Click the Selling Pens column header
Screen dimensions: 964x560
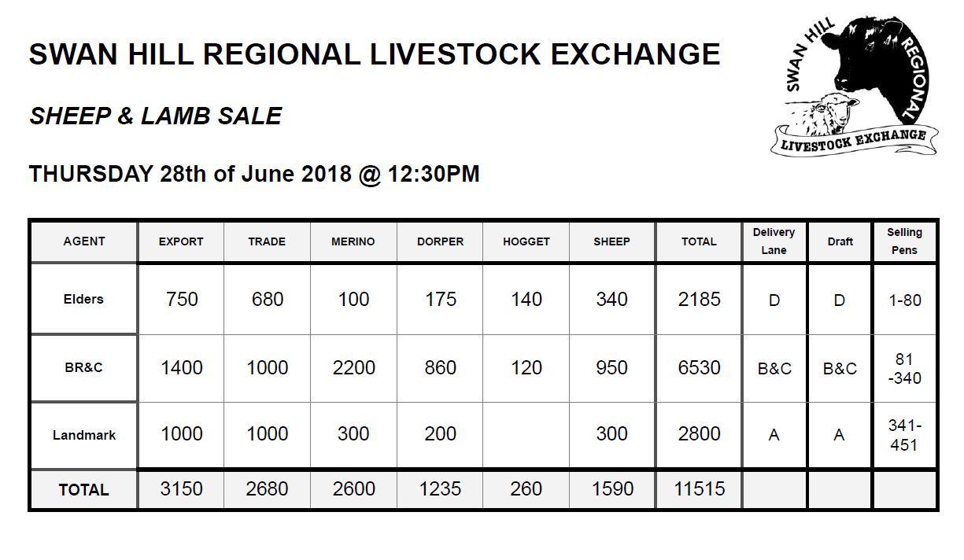(904, 241)
